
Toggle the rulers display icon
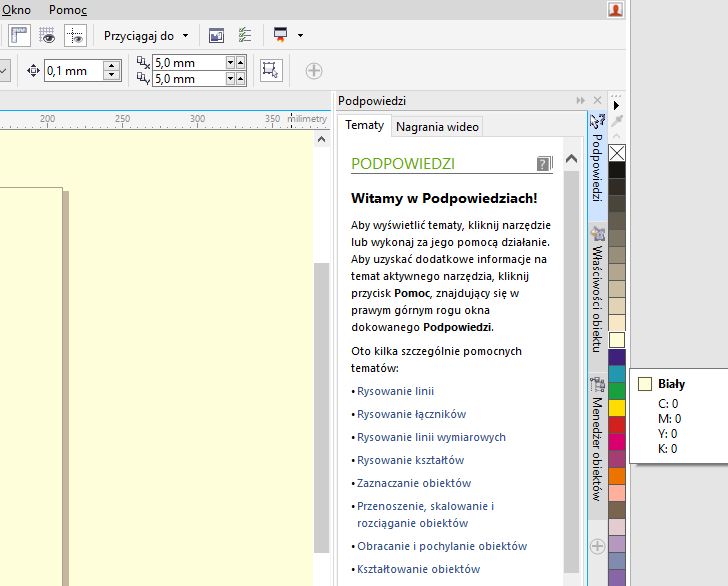(19, 36)
